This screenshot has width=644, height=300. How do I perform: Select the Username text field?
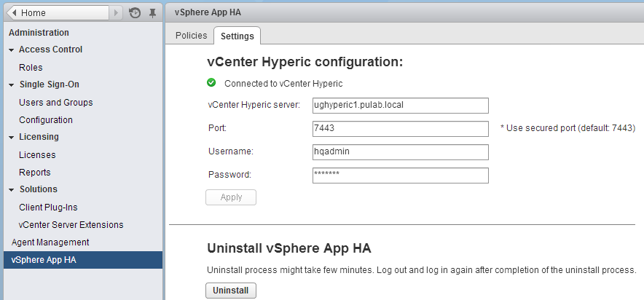tap(401, 152)
